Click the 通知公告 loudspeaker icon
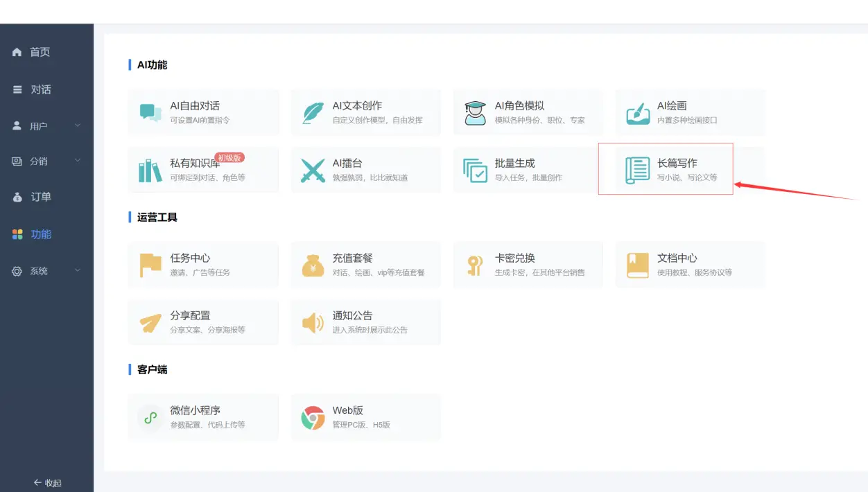Viewport: 868px width, 492px height. tap(312, 322)
